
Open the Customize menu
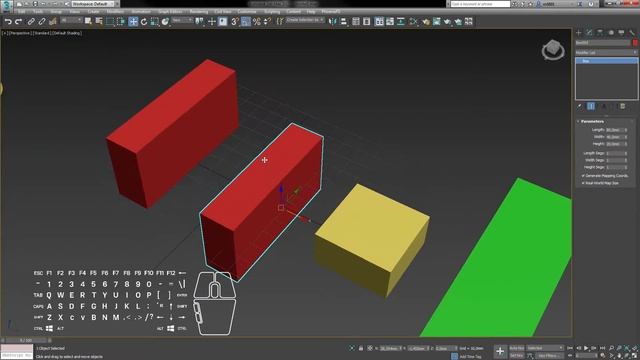click(247, 12)
